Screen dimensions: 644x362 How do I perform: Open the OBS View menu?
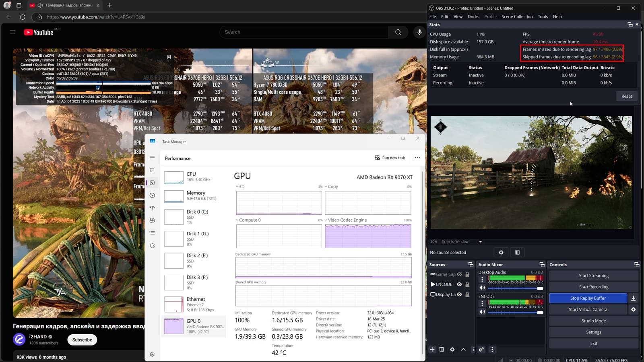(458, 16)
